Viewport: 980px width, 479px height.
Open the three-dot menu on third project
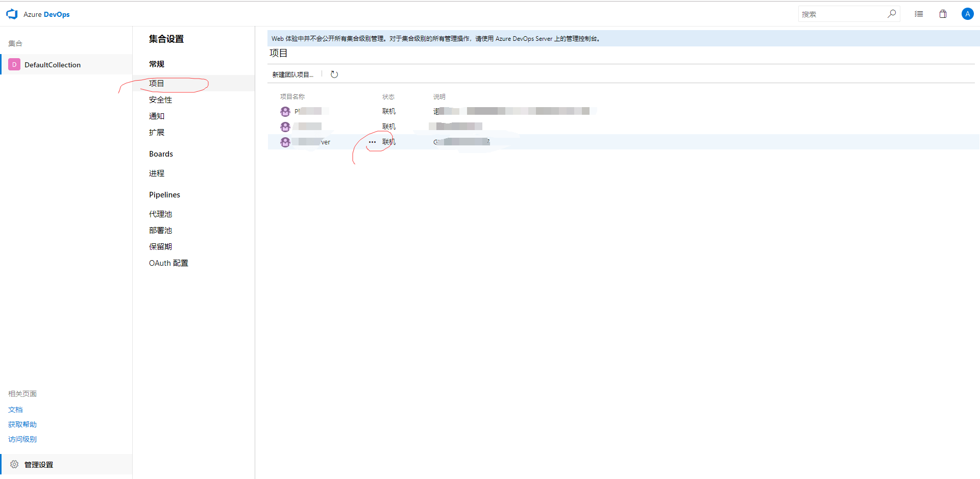point(372,142)
